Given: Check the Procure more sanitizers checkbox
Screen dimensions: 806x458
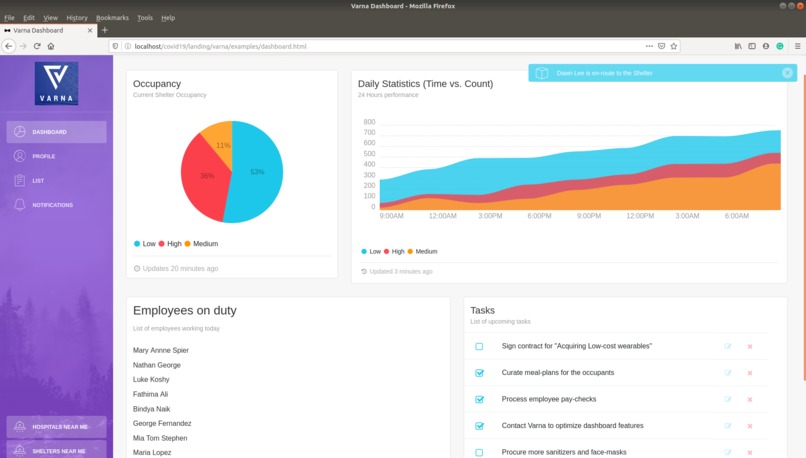Looking at the screenshot, I should click(x=479, y=452).
